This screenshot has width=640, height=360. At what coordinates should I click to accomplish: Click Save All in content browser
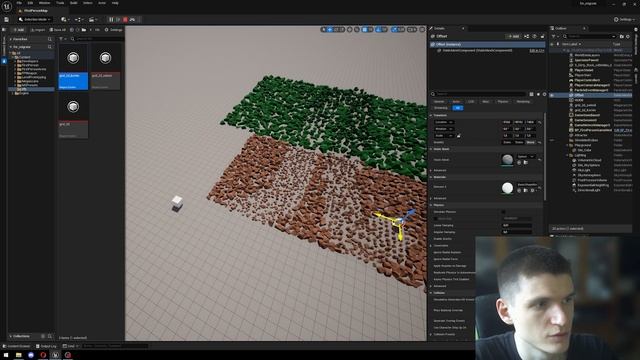pos(58,30)
